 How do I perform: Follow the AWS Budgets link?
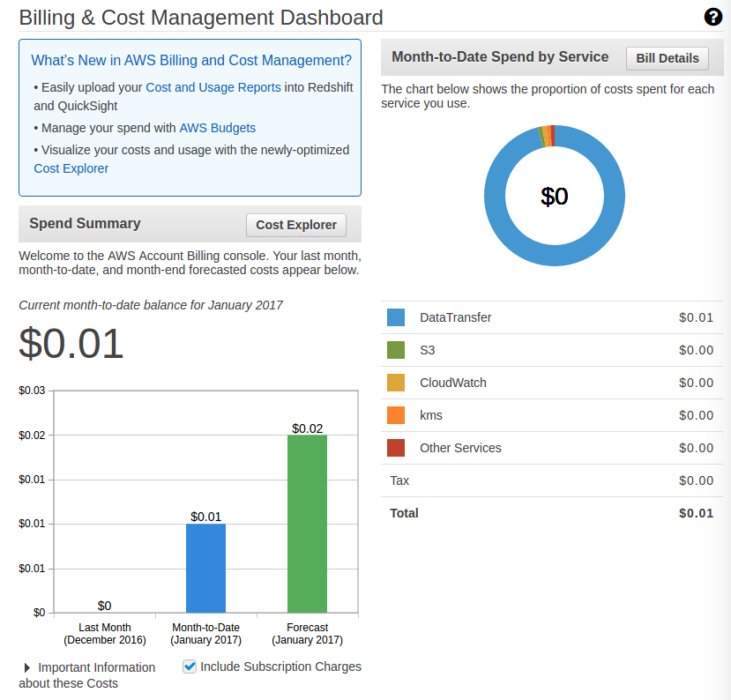pyautogui.click(x=217, y=128)
